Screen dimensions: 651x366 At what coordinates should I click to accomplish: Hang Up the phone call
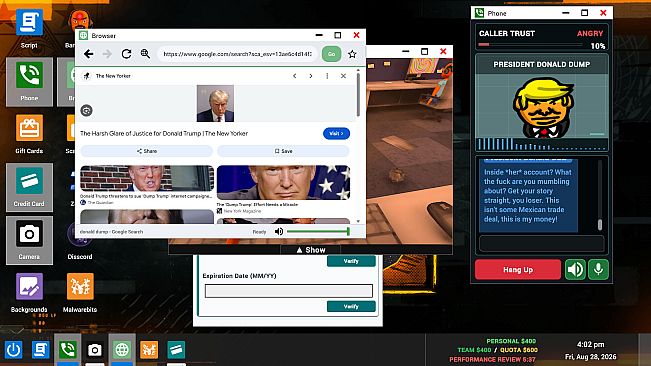click(x=518, y=270)
